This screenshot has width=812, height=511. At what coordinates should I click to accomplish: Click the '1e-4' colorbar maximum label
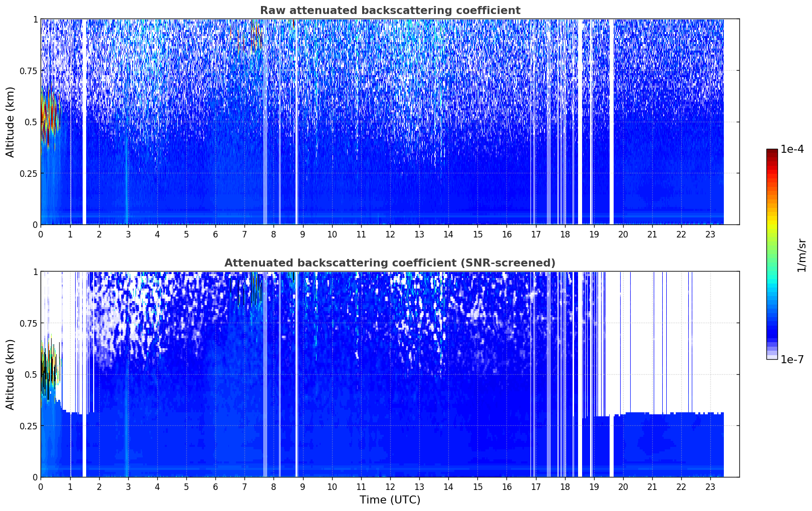point(792,149)
